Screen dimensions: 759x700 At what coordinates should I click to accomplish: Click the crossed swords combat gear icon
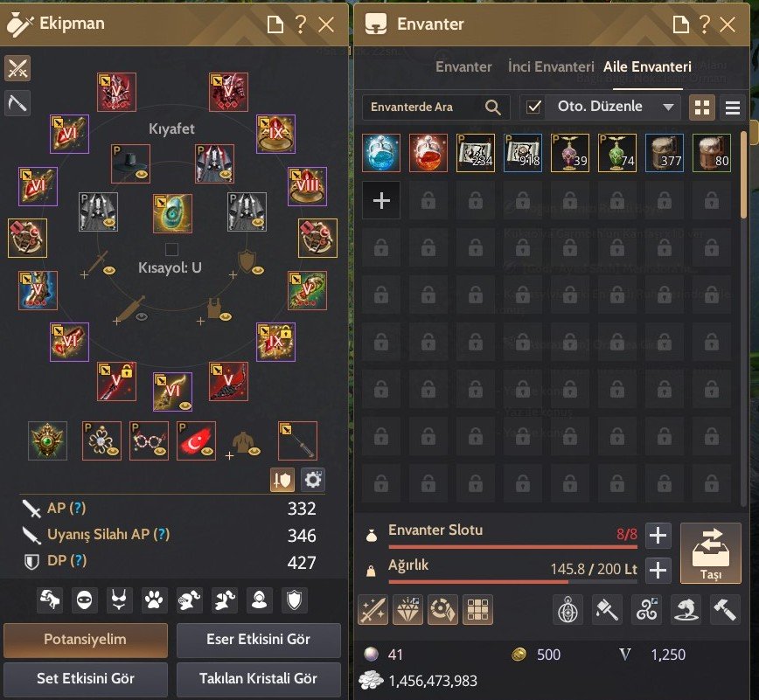(x=17, y=67)
